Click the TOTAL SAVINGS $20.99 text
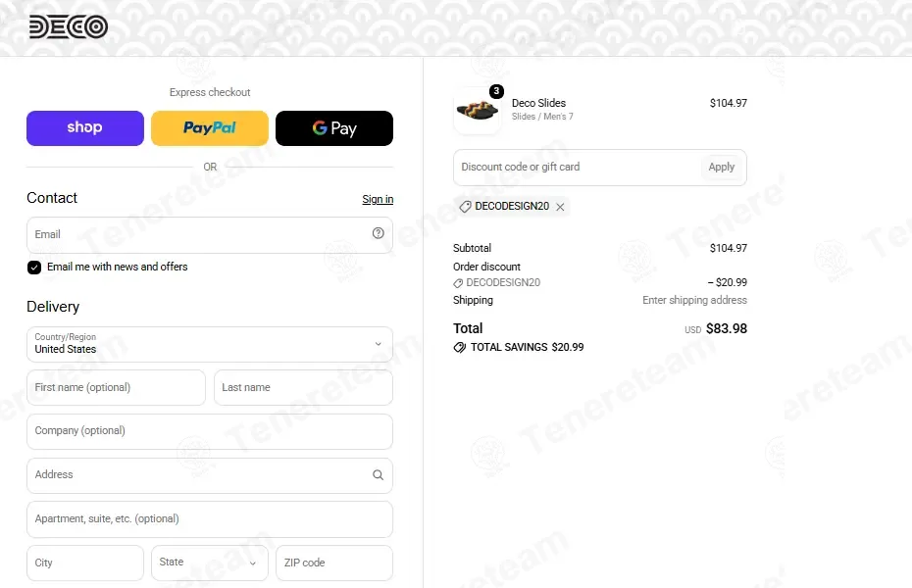 527,347
